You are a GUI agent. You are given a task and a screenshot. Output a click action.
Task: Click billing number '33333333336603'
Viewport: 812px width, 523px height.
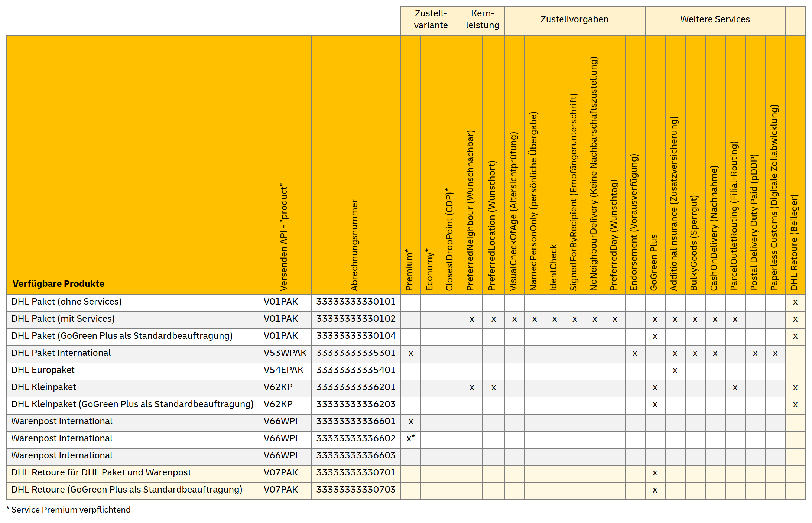pos(356,455)
